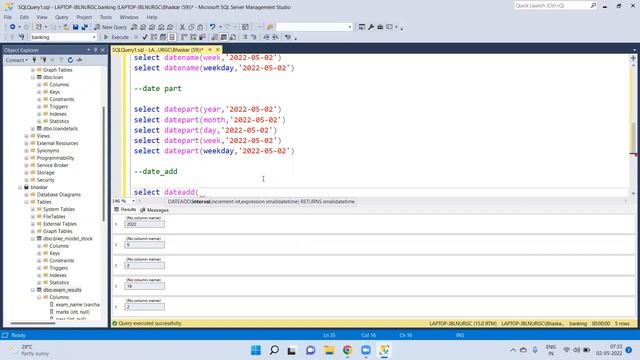Open the Edit menu
This screenshot has width=640, height=360.
tap(24, 17)
